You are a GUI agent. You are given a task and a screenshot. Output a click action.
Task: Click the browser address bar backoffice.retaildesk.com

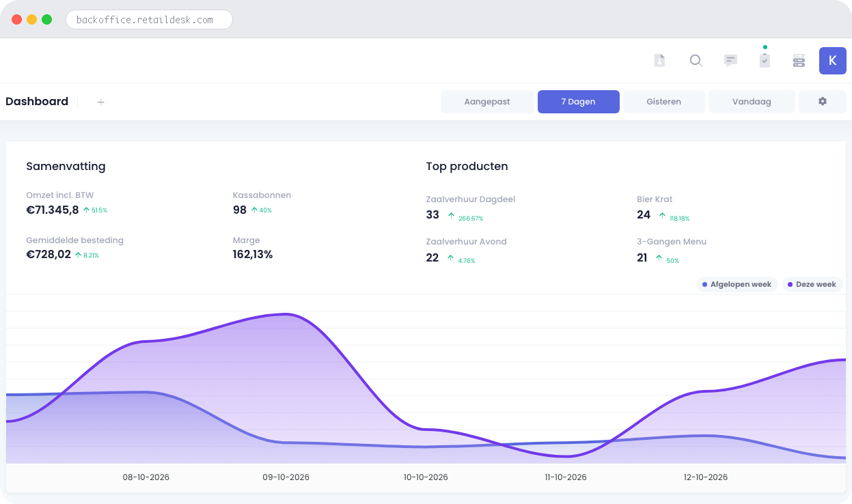(149, 20)
